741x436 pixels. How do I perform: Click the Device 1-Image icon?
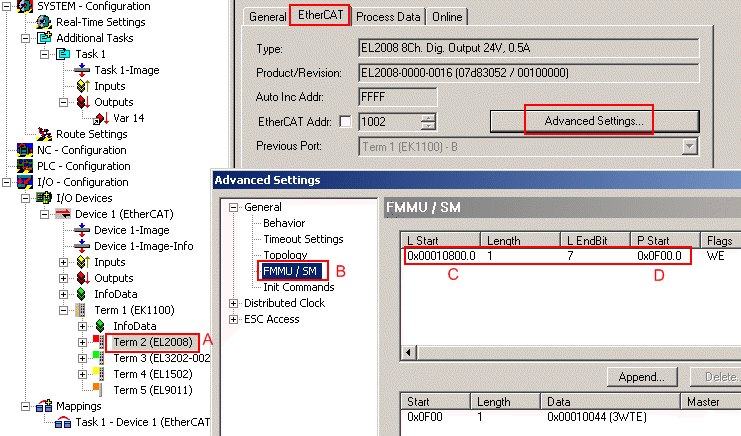pyautogui.click(x=82, y=230)
